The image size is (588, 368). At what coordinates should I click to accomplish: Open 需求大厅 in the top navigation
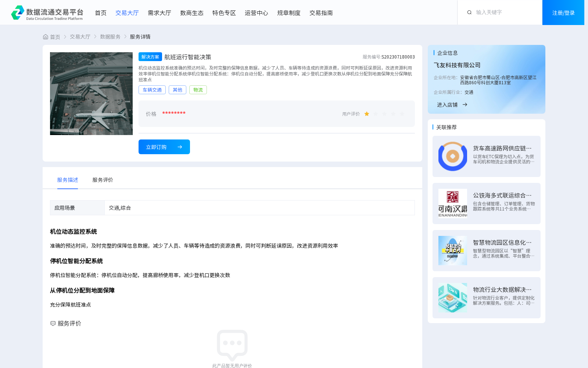pos(159,13)
